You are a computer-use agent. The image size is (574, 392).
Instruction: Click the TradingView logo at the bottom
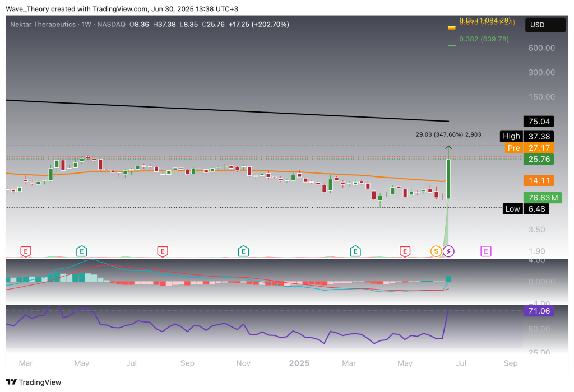[33, 382]
